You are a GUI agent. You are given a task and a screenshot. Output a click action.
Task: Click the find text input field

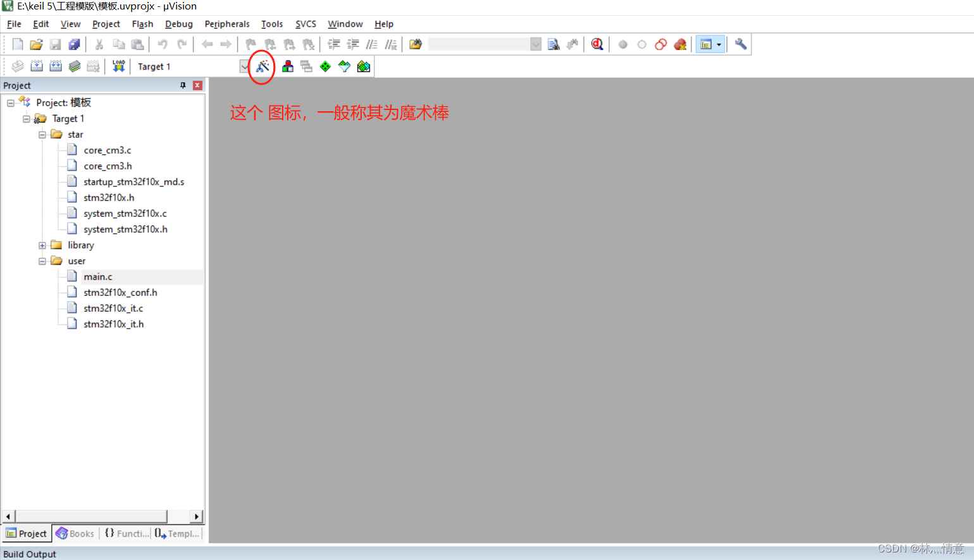(479, 44)
